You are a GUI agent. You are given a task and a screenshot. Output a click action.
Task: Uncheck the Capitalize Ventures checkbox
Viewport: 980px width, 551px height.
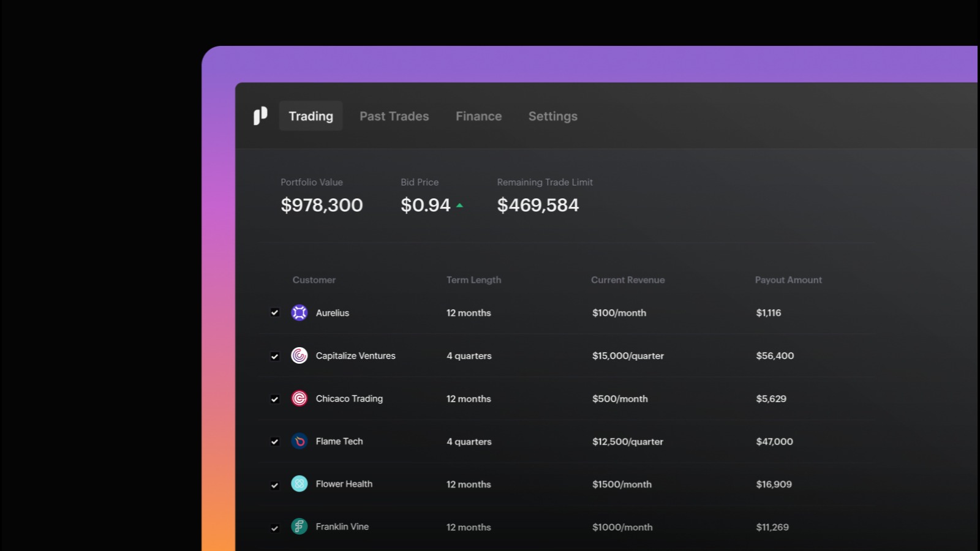(x=275, y=356)
